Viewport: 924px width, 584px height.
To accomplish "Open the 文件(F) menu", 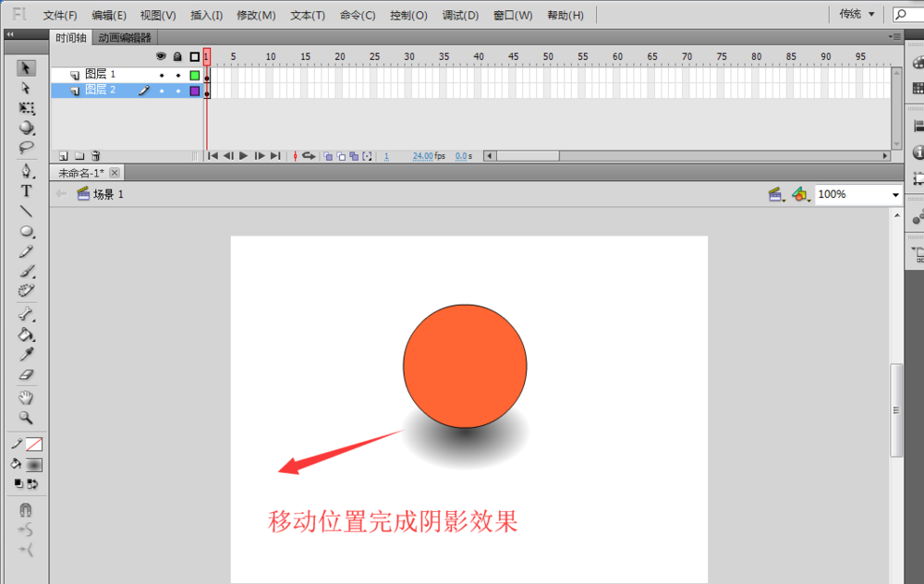I will 60,16.
